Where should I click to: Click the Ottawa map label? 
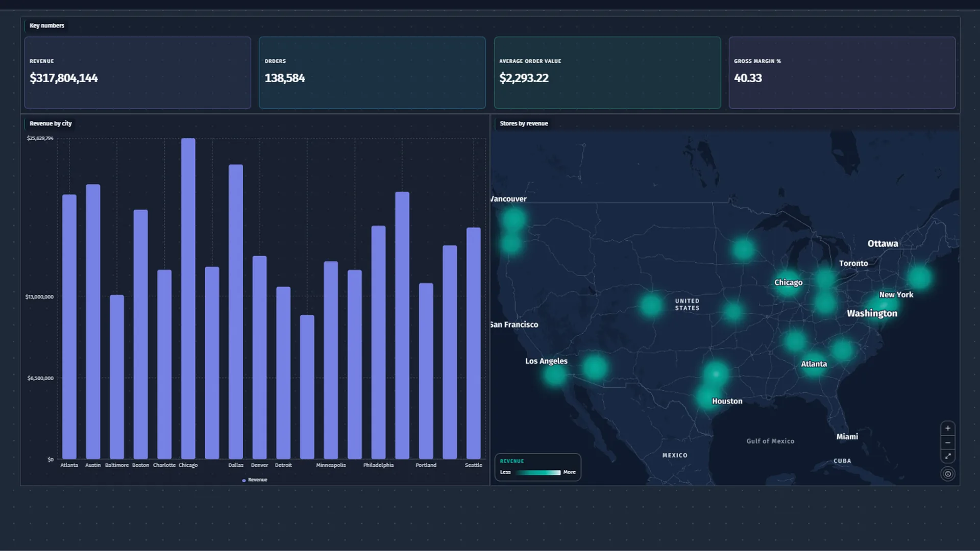(x=883, y=244)
